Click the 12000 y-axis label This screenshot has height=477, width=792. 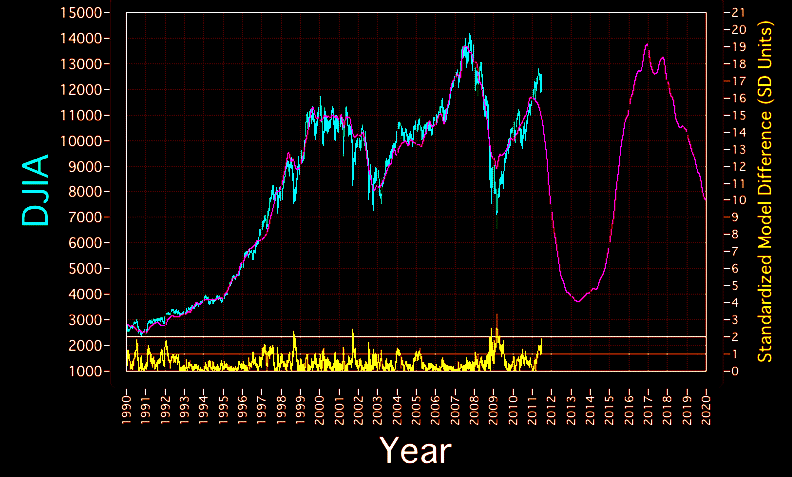click(x=81, y=90)
